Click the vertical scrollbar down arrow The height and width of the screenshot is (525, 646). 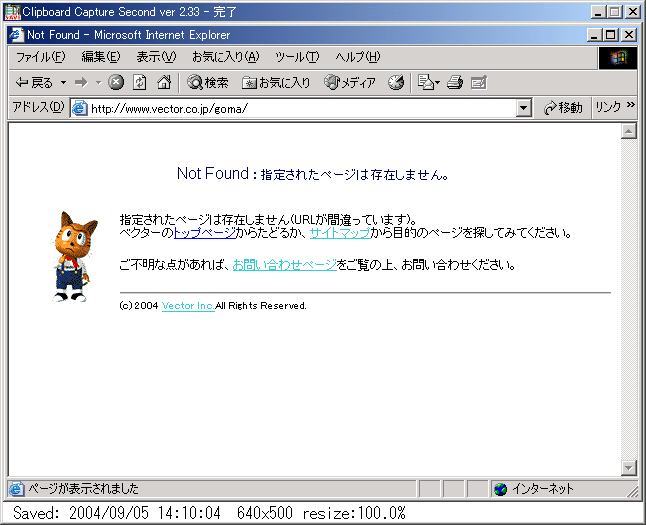click(629, 468)
